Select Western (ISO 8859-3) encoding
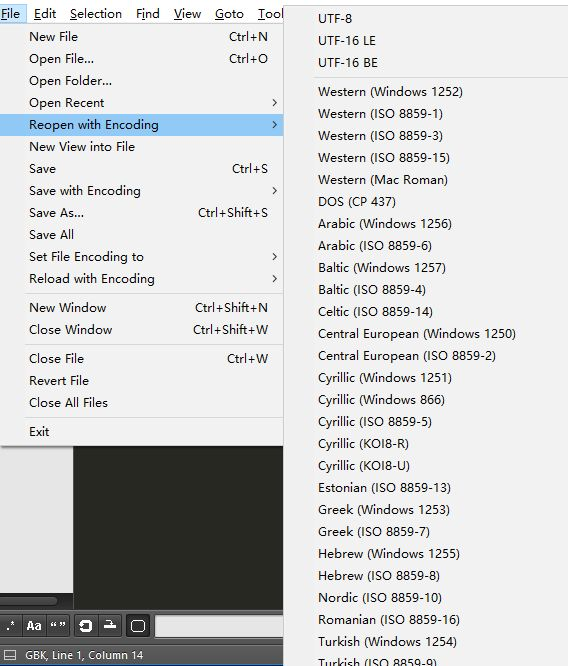Image resolution: width=568 pixels, height=666 pixels. click(426, 136)
